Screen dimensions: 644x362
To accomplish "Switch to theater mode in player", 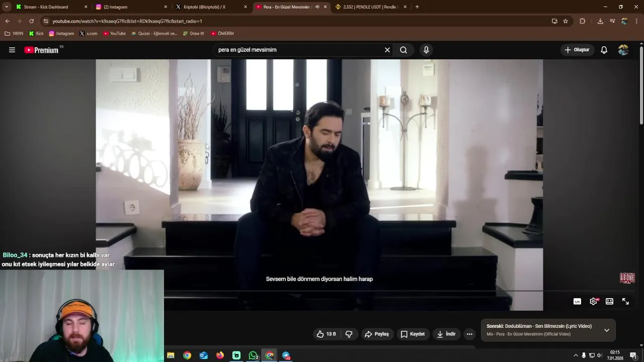I will pos(609,301).
